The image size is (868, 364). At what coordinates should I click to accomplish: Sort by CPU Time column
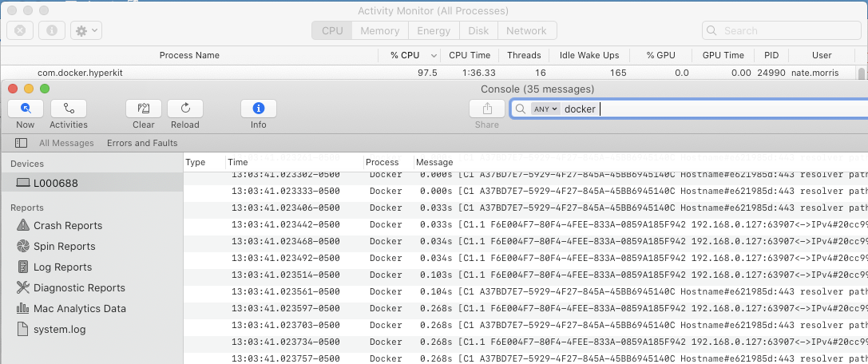click(x=470, y=55)
